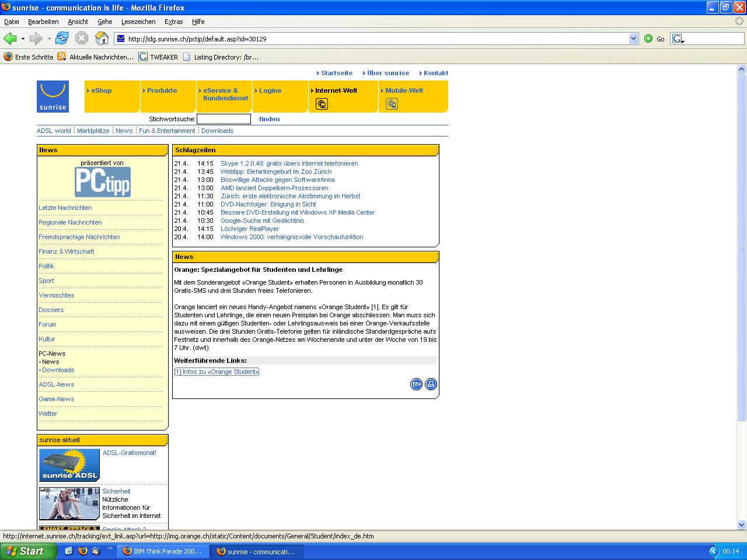Click the sunrise logo
Image resolution: width=747 pixels, height=560 pixels.
coord(53,96)
